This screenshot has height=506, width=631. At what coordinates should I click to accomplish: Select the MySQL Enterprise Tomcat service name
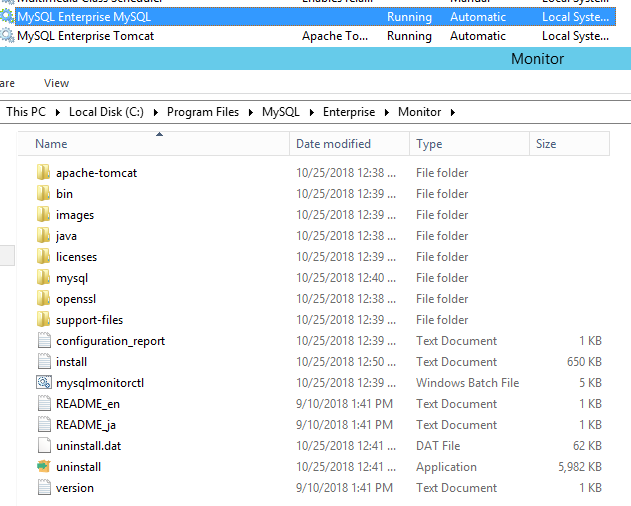click(x=85, y=36)
